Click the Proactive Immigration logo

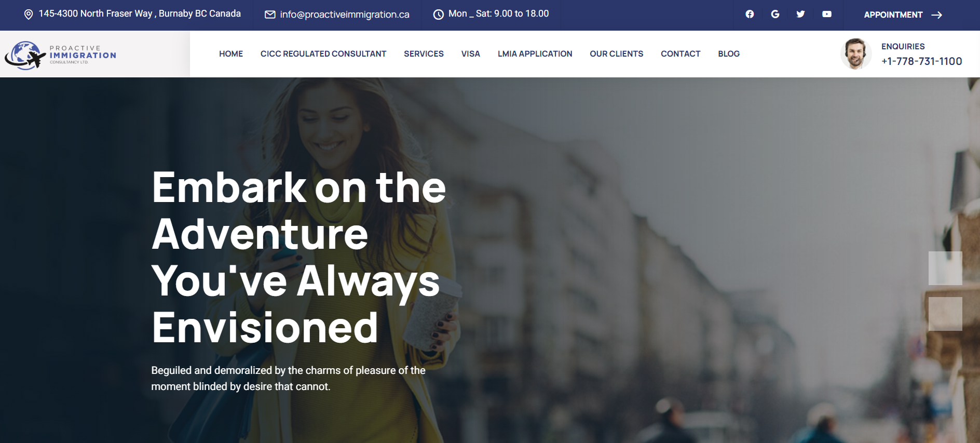61,55
